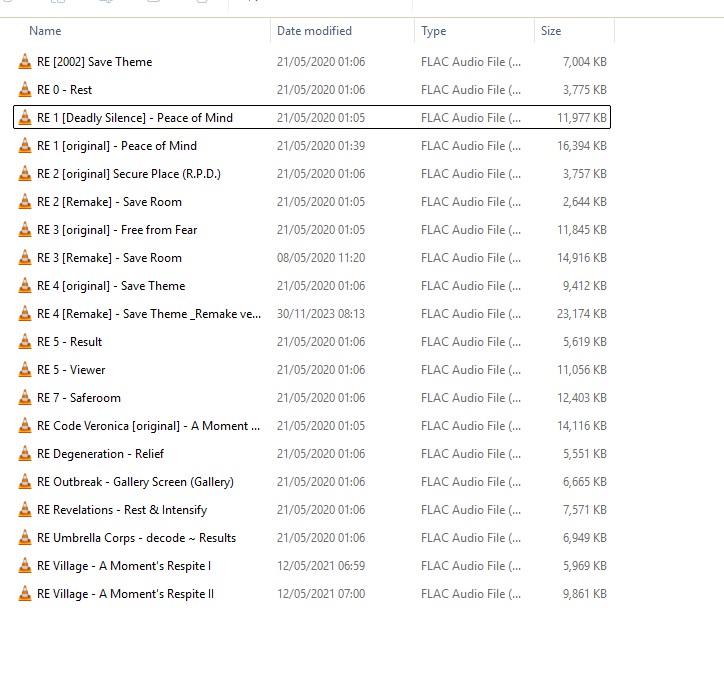Screen dimensions: 724x678
Task: Click date 21/05/2020 01:39
Action: [321, 146]
